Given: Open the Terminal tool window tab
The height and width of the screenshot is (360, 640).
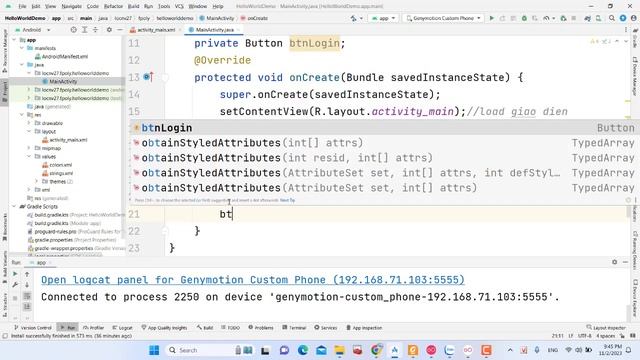Looking at the screenshot, I should coord(294,327).
